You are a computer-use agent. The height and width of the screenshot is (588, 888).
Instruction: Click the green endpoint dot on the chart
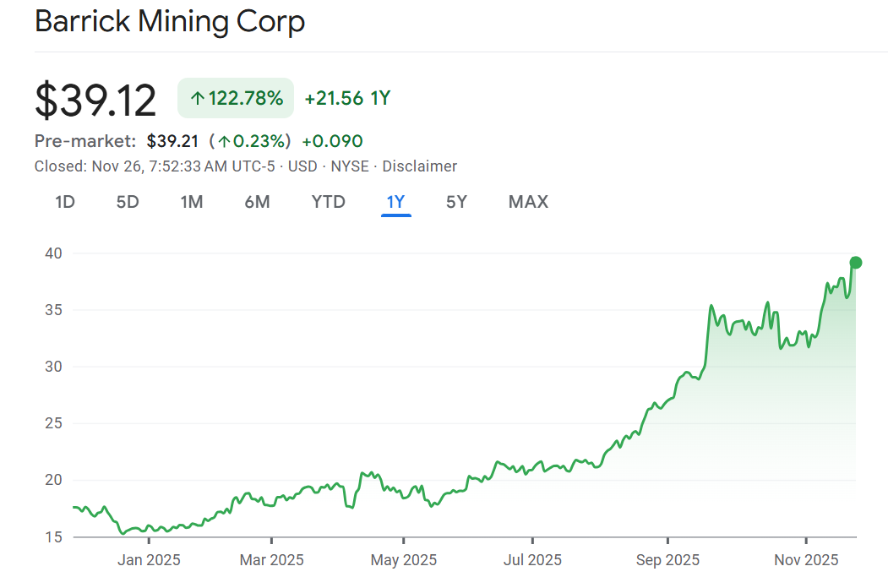pyautogui.click(x=855, y=262)
